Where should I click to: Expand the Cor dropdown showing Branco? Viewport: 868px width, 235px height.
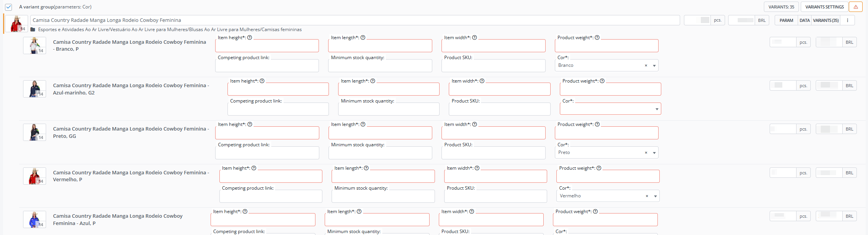[654, 66]
